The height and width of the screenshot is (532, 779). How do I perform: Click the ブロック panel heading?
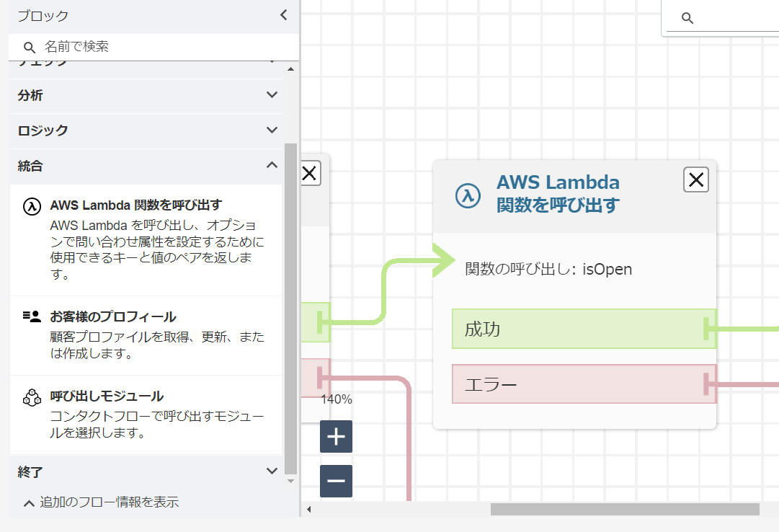point(43,15)
